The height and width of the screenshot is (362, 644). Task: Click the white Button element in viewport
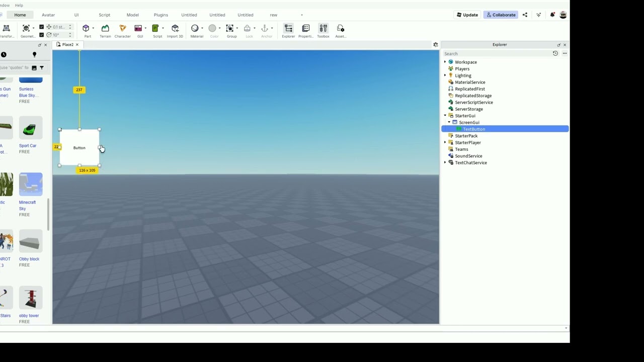pos(79,147)
